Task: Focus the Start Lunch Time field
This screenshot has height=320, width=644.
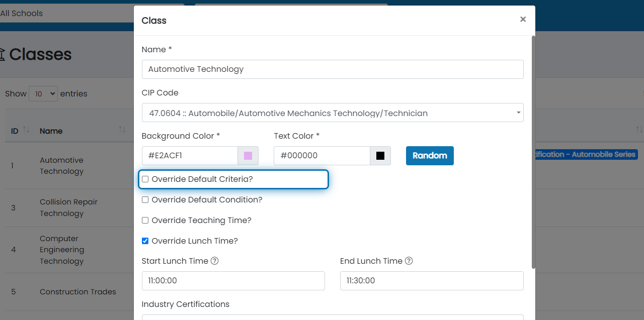Action: [x=233, y=281]
